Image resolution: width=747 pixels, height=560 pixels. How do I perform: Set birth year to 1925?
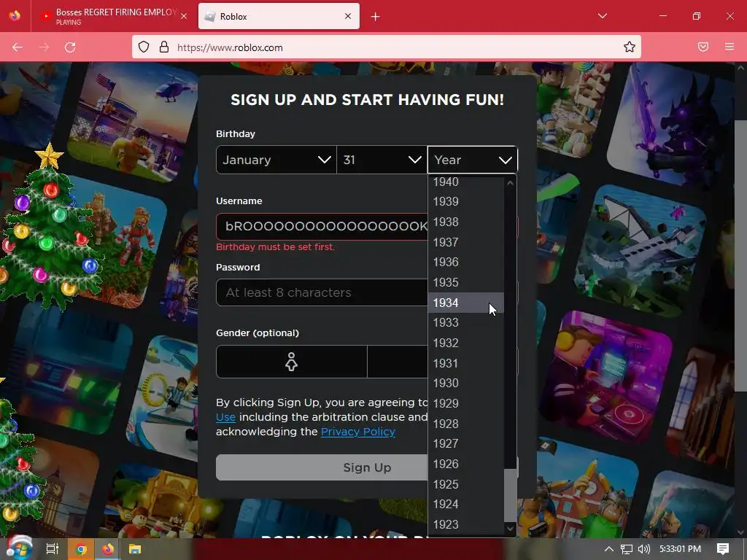[x=466, y=484]
